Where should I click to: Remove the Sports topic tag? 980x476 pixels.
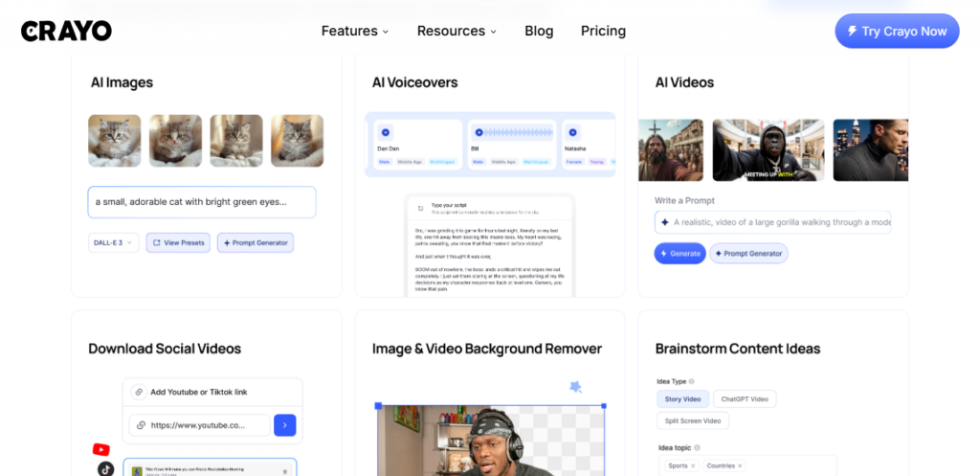693,465
